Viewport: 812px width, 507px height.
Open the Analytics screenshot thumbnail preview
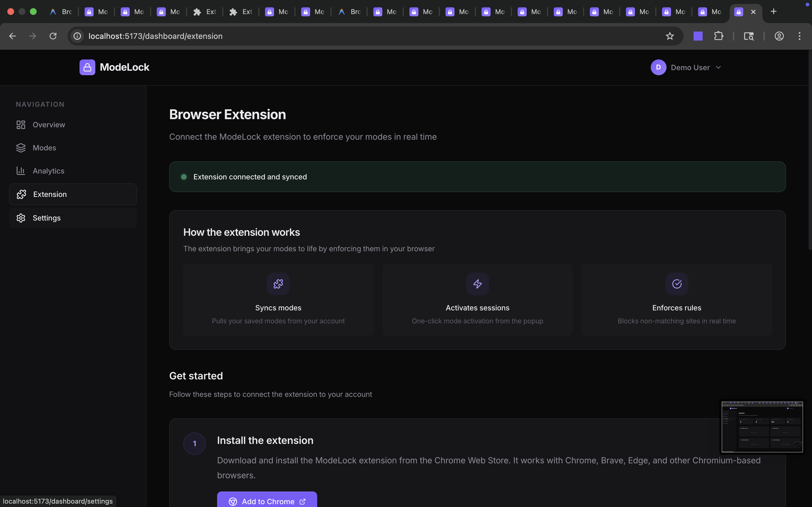pos(762,427)
